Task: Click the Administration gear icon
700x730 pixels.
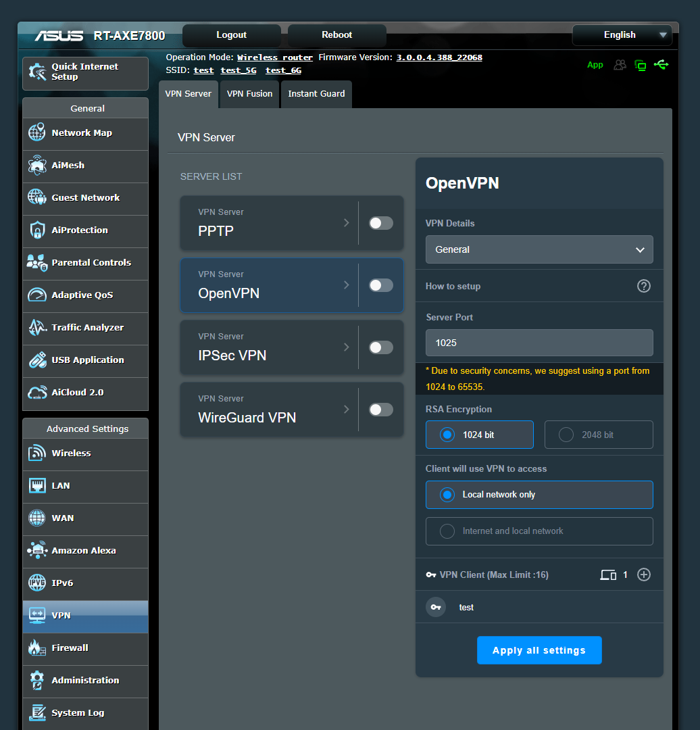Action: point(36,680)
